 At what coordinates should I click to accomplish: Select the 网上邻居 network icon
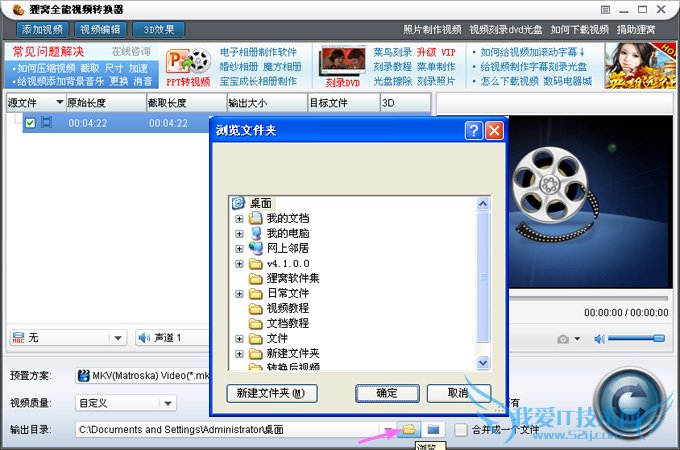(256, 248)
